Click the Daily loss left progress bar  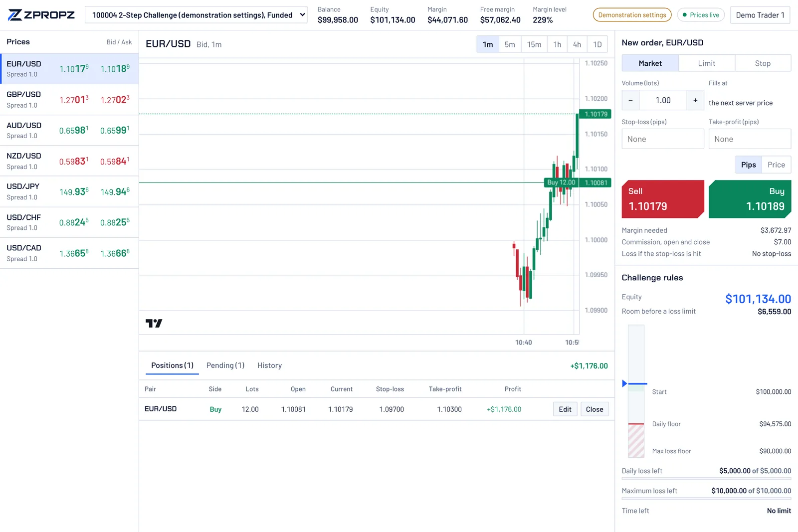706,479
